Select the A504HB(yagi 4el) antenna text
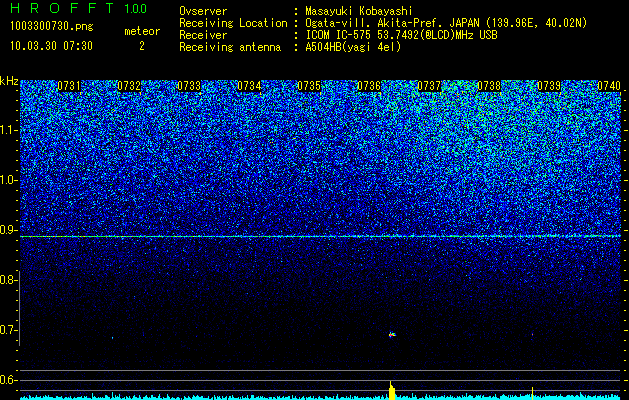 pyautogui.click(x=353, y=47)
